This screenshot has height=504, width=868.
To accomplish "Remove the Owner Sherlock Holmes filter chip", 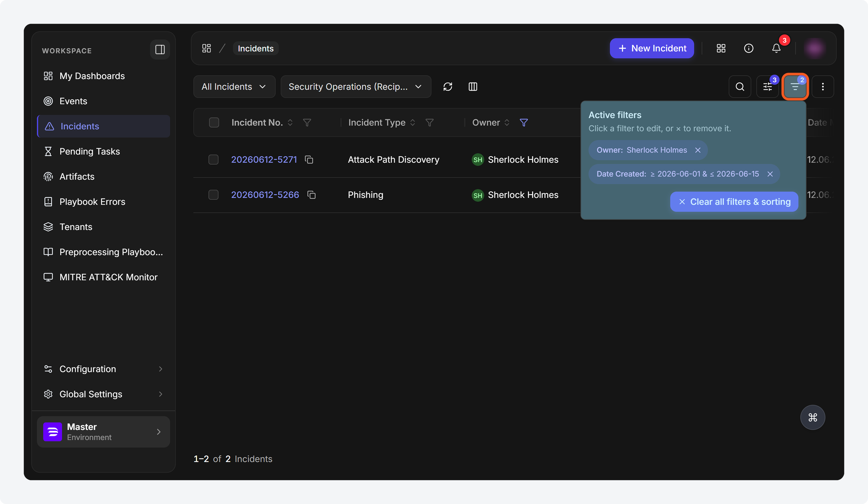I will pos(698,150).
